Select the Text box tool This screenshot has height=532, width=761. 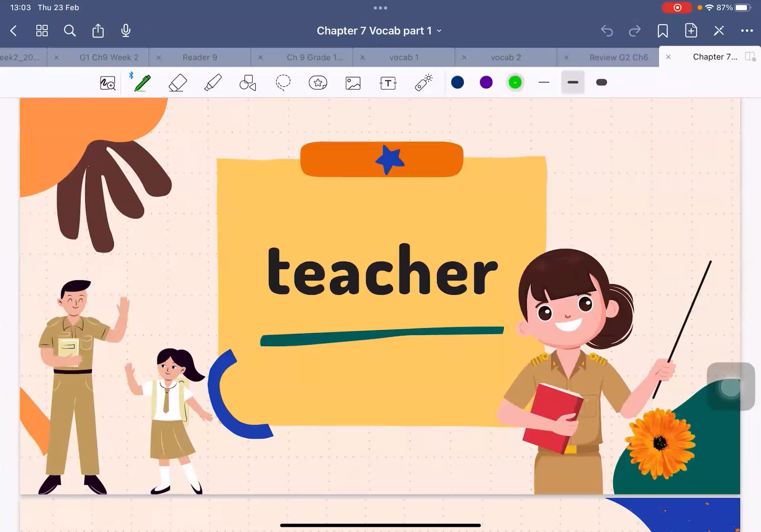click(x=388, y=83)
